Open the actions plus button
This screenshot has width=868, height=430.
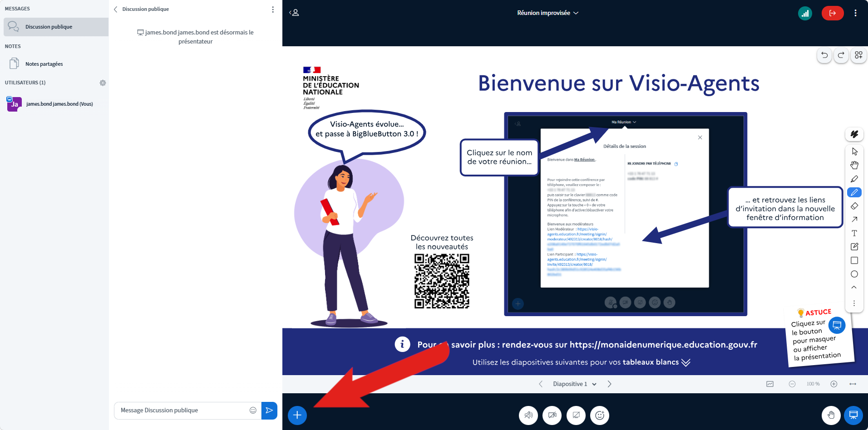point(297,415)
